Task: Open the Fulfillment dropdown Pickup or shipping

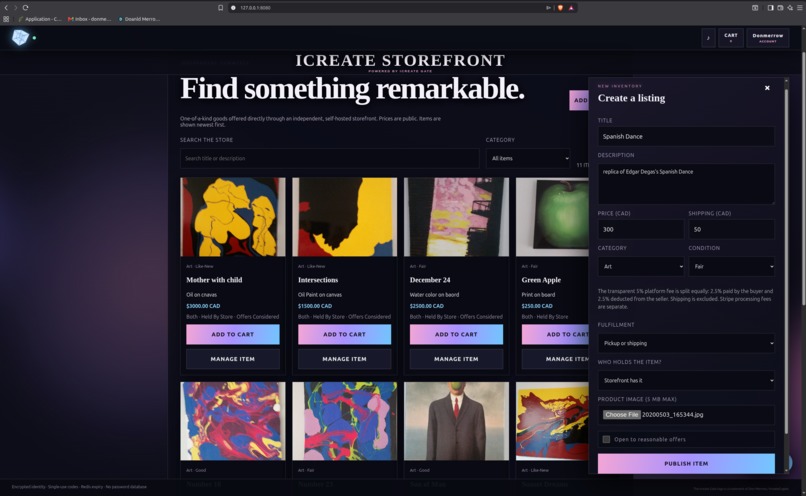Action: tap(686, 343)
